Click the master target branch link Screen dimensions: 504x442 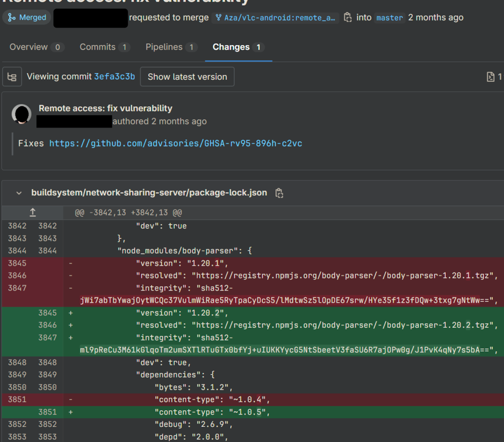coord(389,18)
